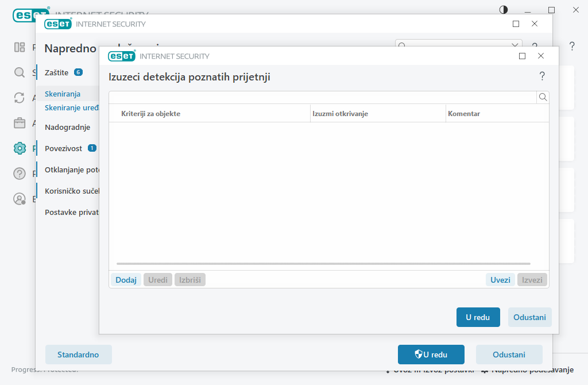Open overview dashboard icon in main window
Viewport: 588px width, 385px height.
click(20, 47)
